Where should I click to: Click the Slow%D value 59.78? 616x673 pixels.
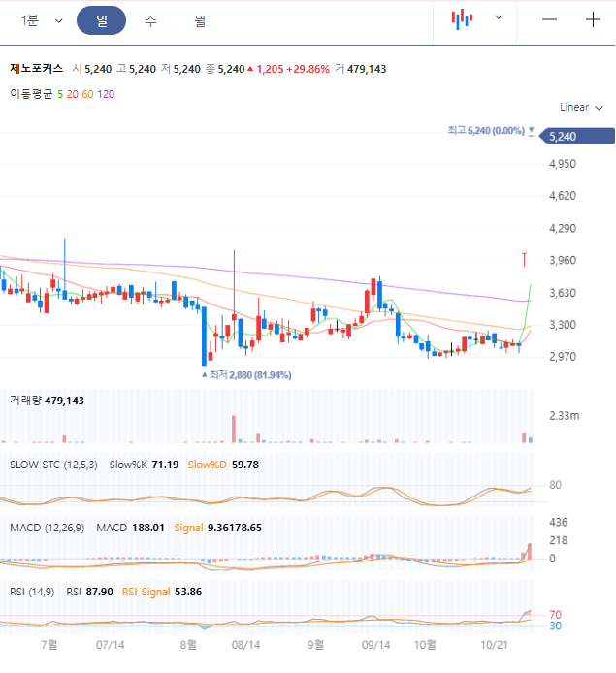pos(245,465)
